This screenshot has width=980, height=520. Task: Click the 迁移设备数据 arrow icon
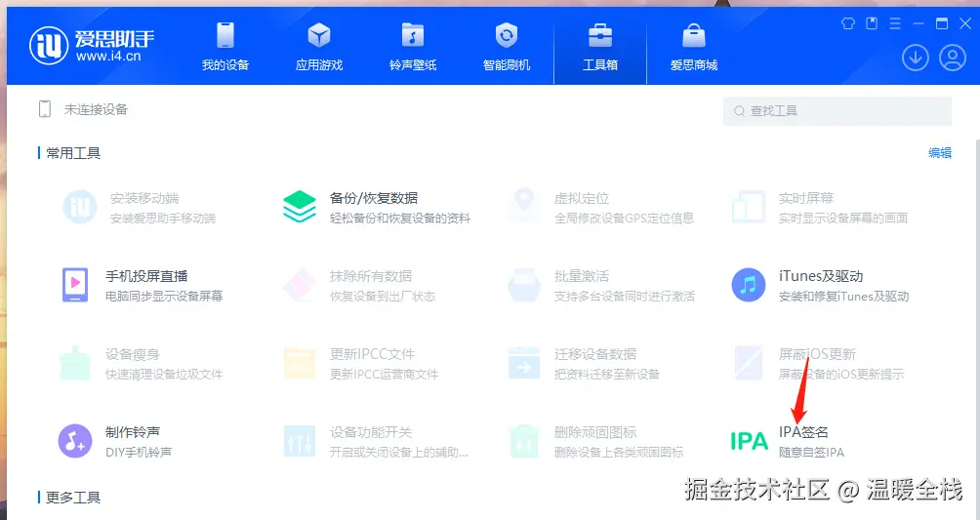(x=524, y=363)
